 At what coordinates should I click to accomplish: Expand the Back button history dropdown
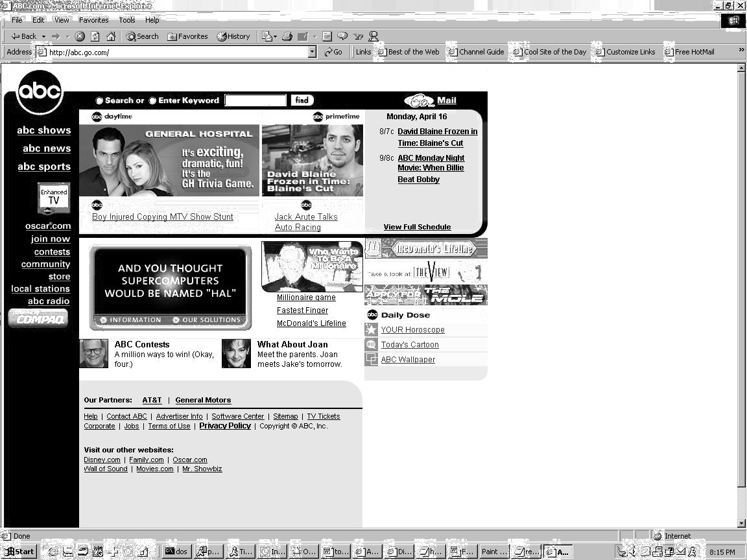coord(44,36)
